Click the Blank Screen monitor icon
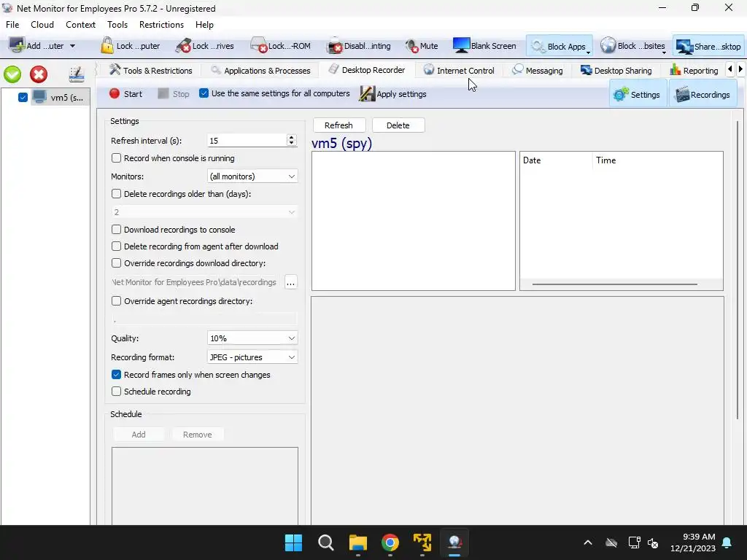The width and height of the screenshot is (747, 560). pos(461,45)
